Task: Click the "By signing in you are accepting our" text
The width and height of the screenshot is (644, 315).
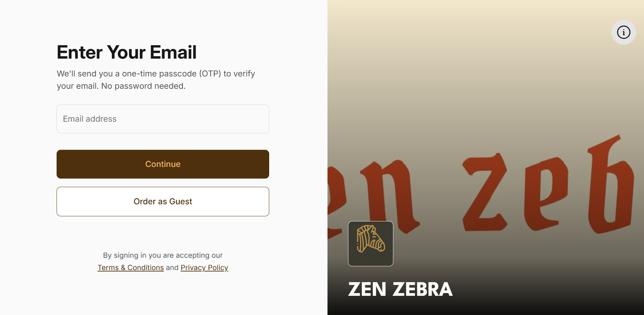Action: [163, 255]
